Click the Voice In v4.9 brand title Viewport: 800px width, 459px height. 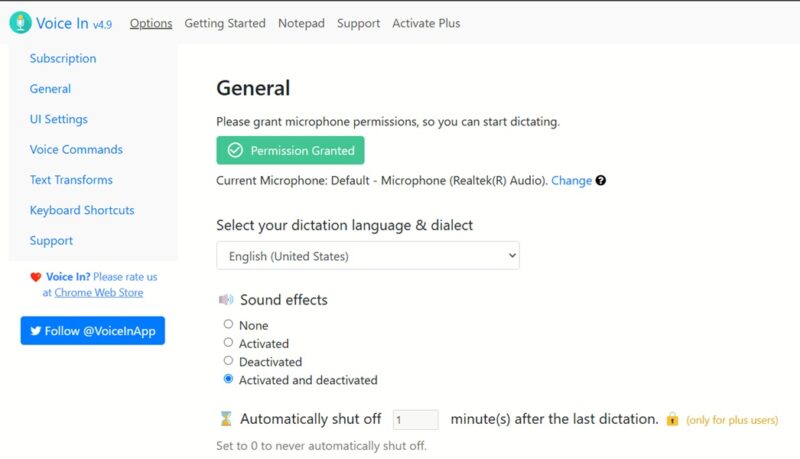(x=73, y=23)
